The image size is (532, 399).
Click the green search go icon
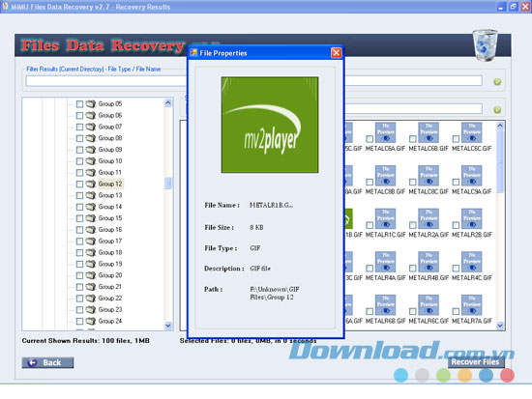[x=497, y=109]
